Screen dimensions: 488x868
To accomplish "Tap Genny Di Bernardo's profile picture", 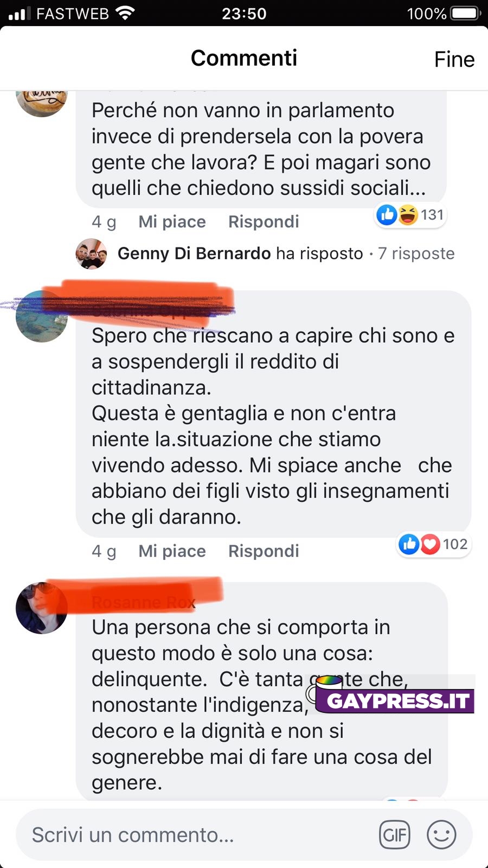I will [91, 253].
